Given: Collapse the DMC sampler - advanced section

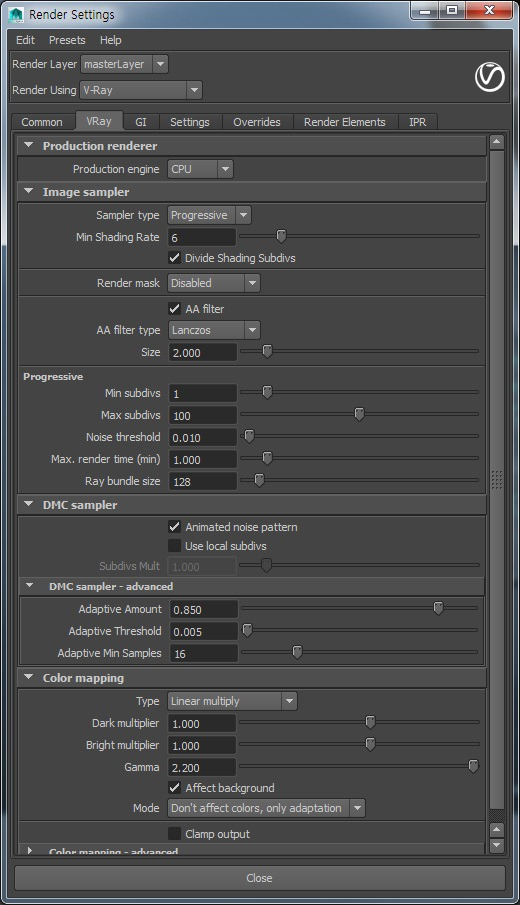Looking at the screenshot, I should 29,586.
